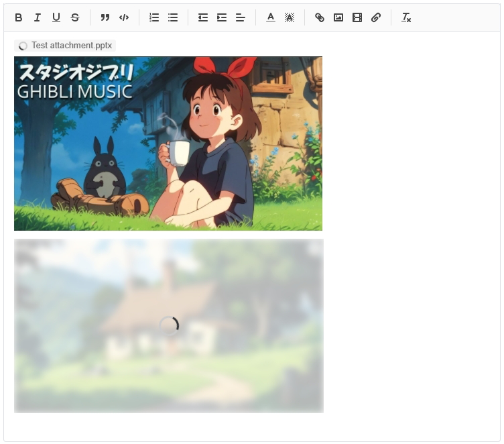This screenshot has height=444, width=504.
Task: Clear text formatting
Action: pyautogui.click(x=406, y=17)
